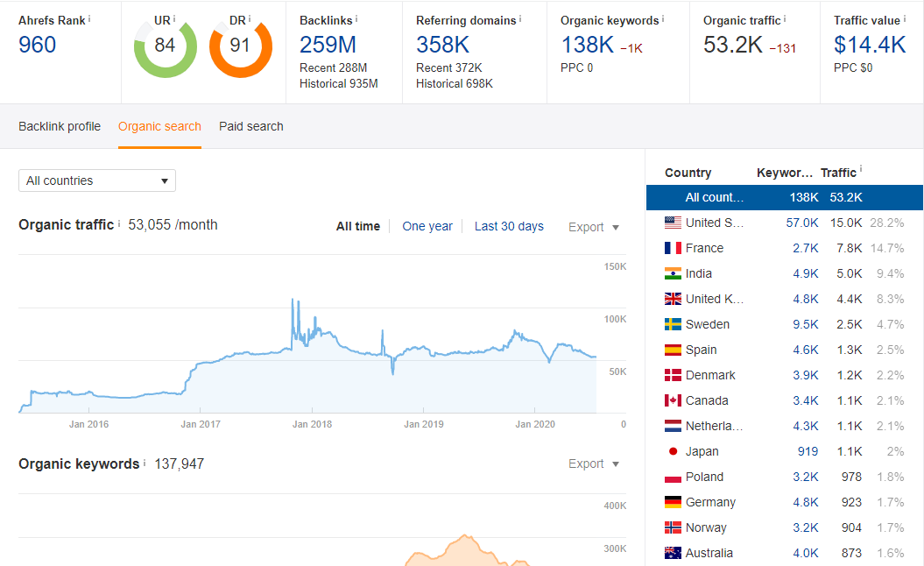Select the All time chart range

(x=358, y=226)
